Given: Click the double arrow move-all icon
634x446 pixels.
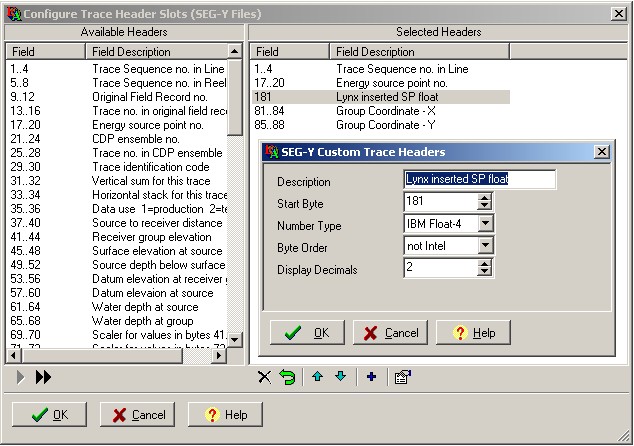Looking at the screenshot, I should pyautogui.click(x=43, y=377).
